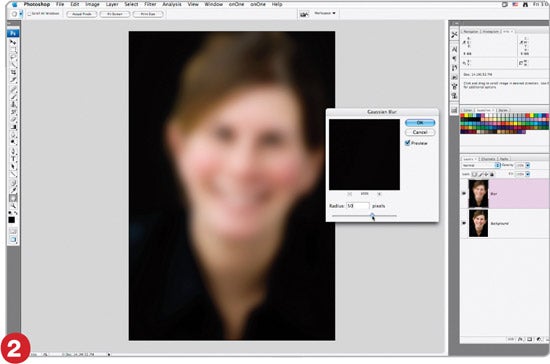Image resolution: width=550 pixels, height=364 pixels.
Task: Select the Path Selection tool
Action: coord(13,166)
